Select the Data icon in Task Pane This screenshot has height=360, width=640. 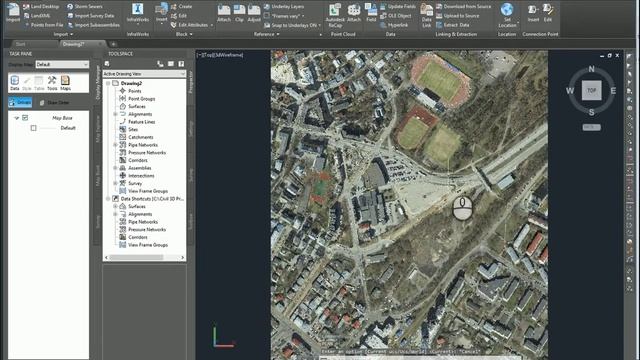pos(15,82)
